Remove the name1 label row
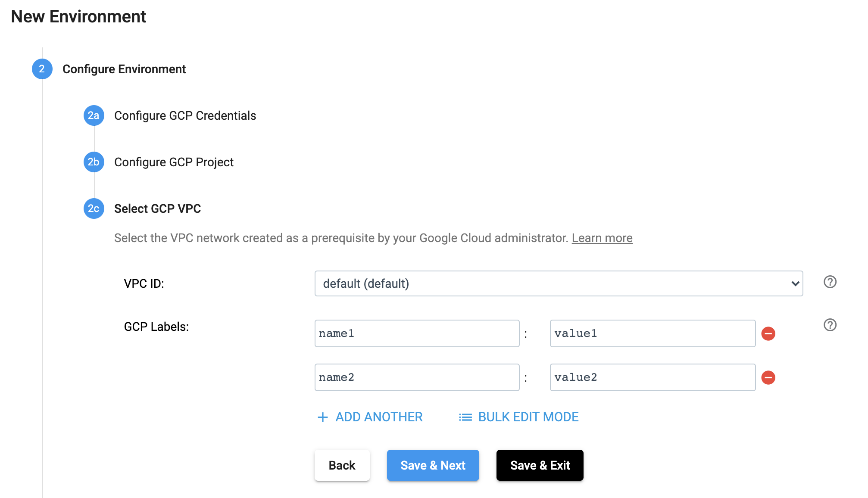Viewport: 868px width, 498px height. 768,334
